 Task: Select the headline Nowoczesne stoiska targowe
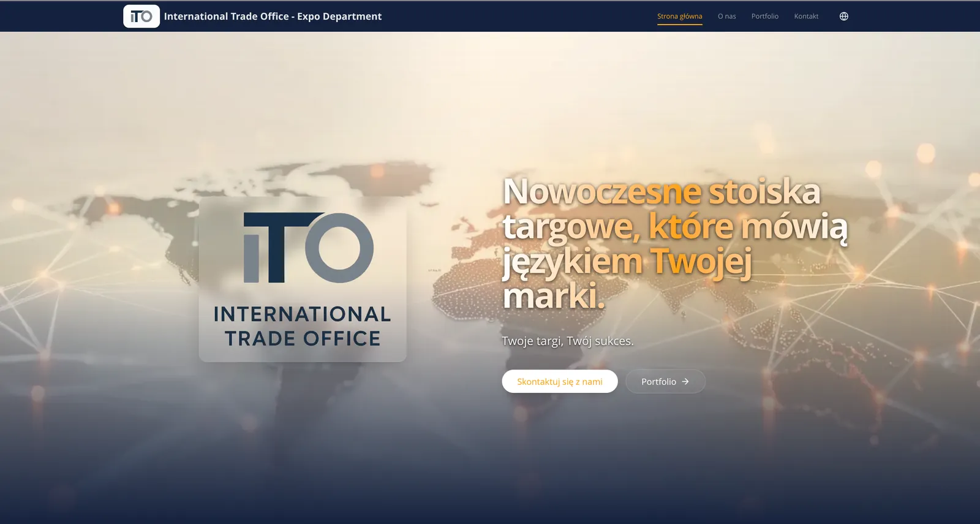click(x=675, y=243)
